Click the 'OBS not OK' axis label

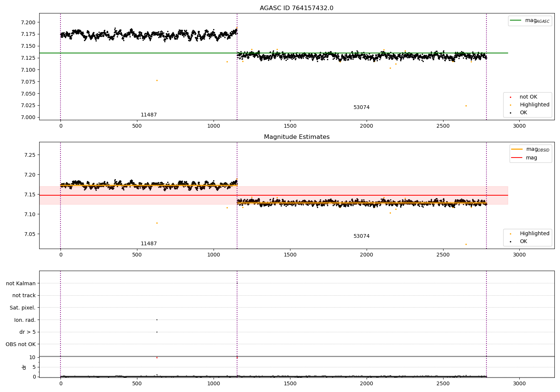pos(21,344)
